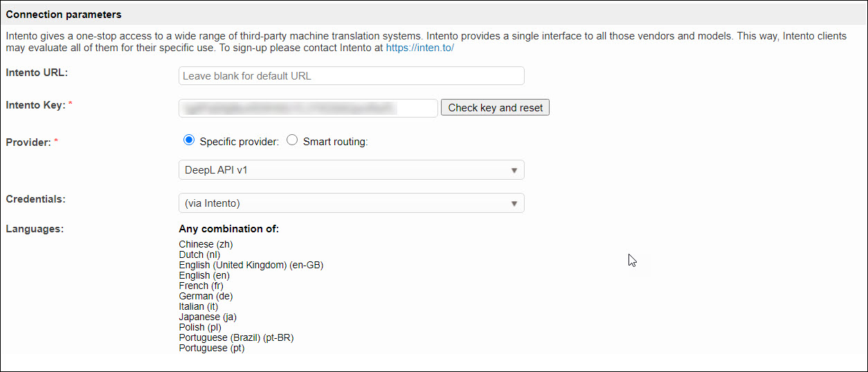Viewport: 868px width, 372px height.
Task: Click the Polish (pl) entry
Action: (199, 327)
